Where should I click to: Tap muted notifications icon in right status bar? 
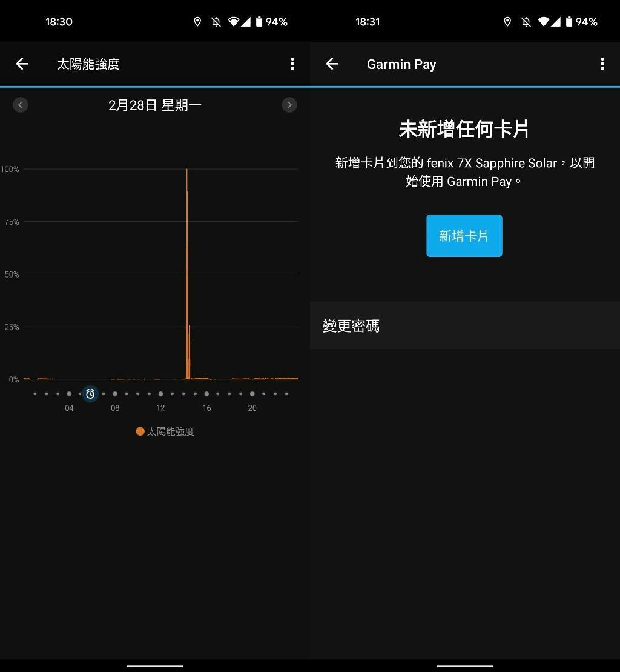[x=526, y=22]
